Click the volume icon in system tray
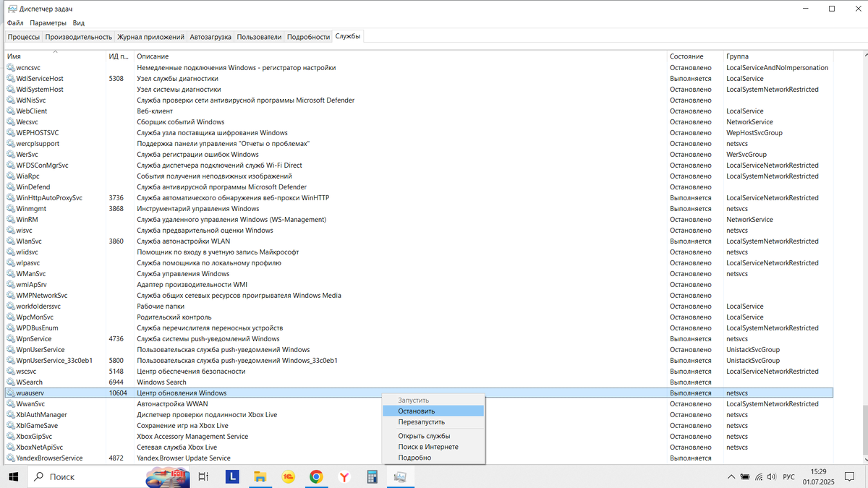Screen dimensions: 868x488 (x=772, y=477)
